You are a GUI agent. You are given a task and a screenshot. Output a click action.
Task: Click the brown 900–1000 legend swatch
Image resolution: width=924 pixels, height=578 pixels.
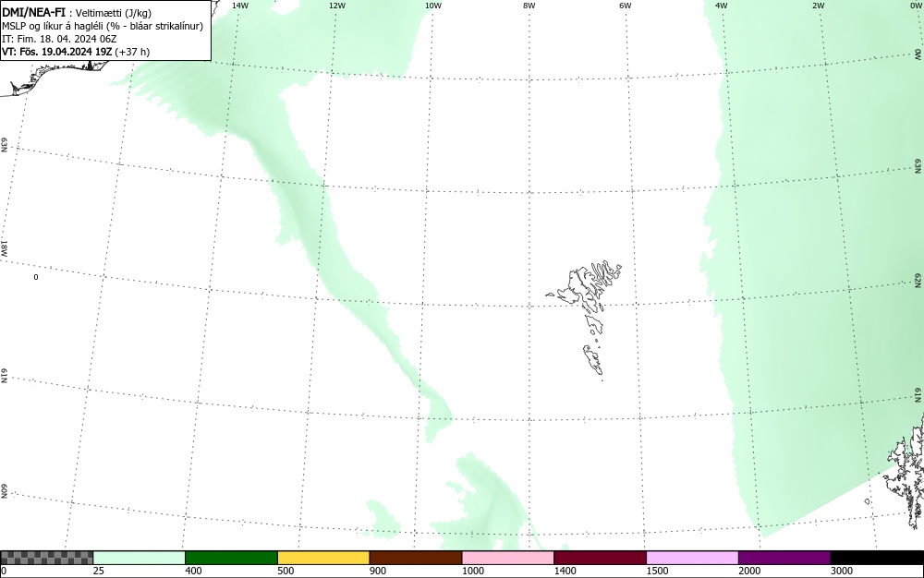point(416,558)
